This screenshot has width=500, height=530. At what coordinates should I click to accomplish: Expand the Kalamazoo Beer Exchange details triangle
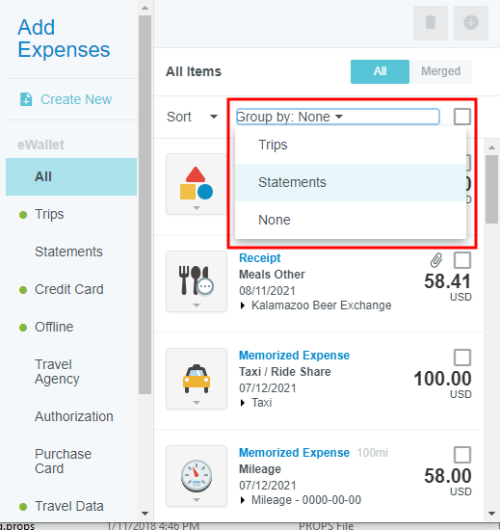(x=242, y=306)
